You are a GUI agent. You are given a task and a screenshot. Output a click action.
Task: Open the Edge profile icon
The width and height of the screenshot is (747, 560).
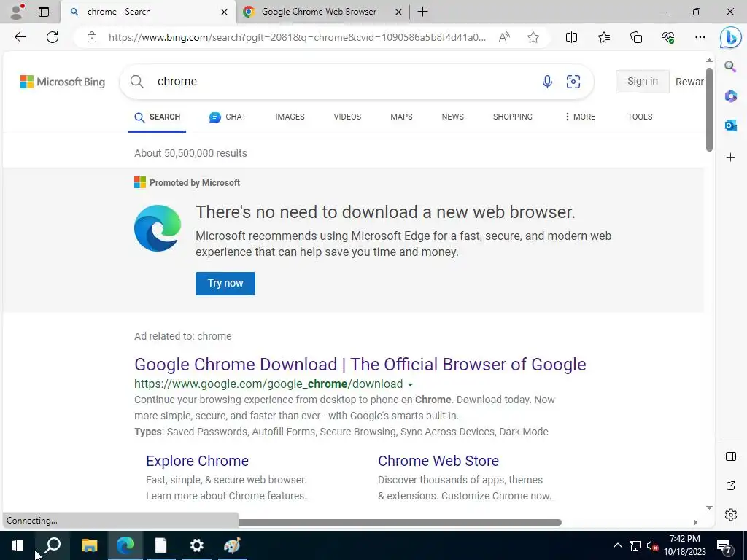pos(17,12)
